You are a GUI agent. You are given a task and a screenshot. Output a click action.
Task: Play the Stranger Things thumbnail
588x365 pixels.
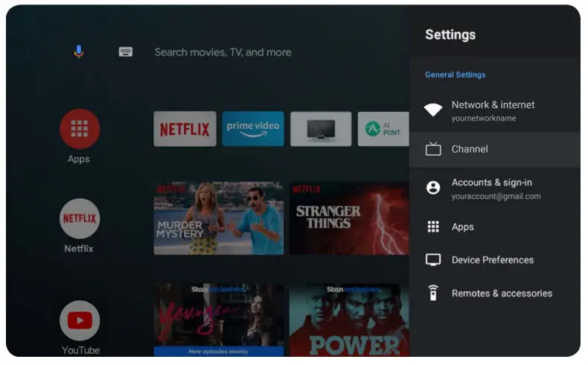pos(349,218)
